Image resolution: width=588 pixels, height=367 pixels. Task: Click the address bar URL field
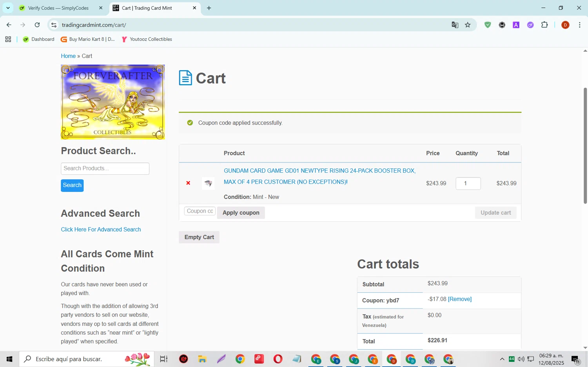click(x=251, y=25)
